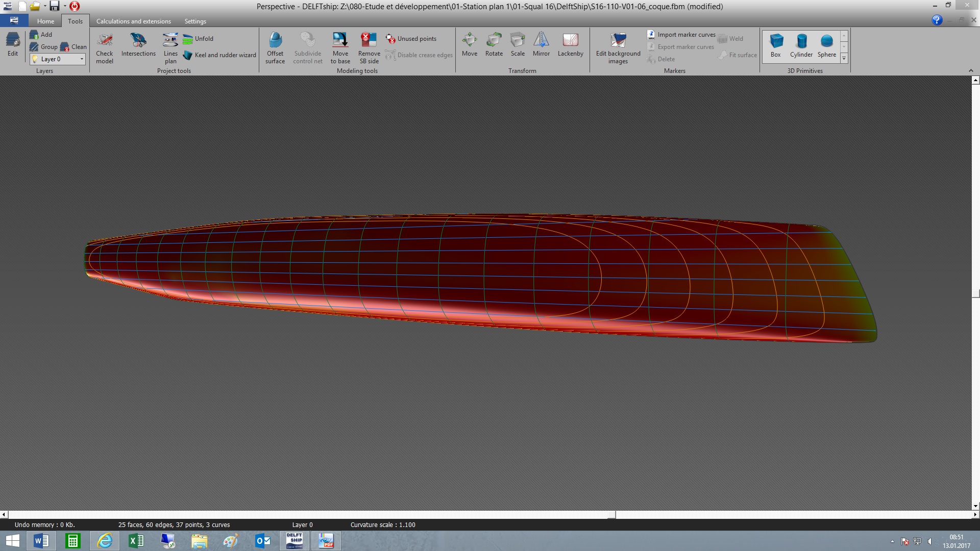Click New document icon in quick access
Viewport: 980px width, 551px height.
22,6
